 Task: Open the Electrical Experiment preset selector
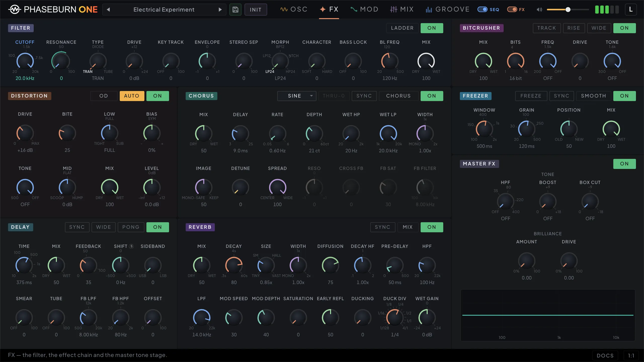164,10
